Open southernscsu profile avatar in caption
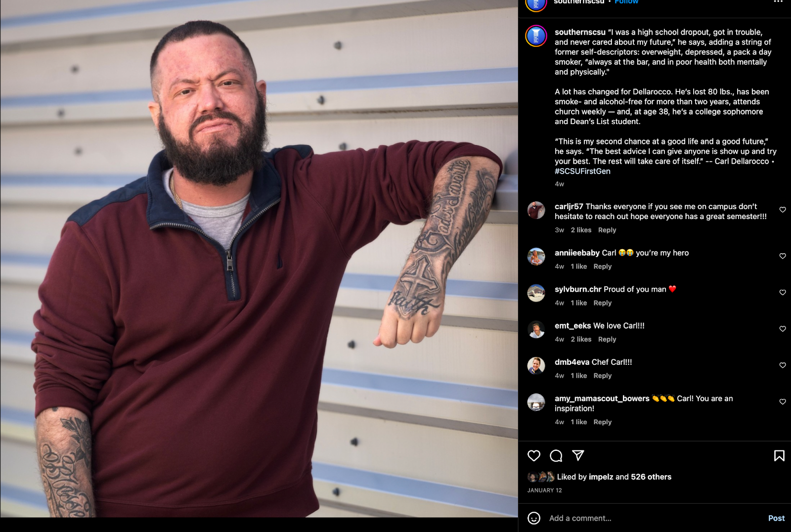 [x=536, y=36]
